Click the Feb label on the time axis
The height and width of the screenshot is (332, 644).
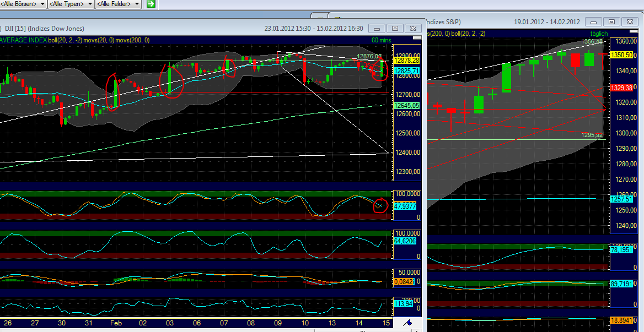coord(115,323)
